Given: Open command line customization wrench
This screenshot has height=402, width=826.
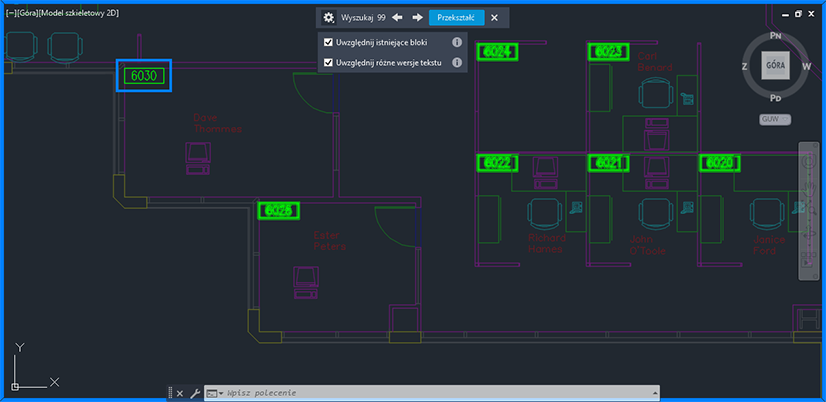Looking at the screenshot, I should (194, 393).
